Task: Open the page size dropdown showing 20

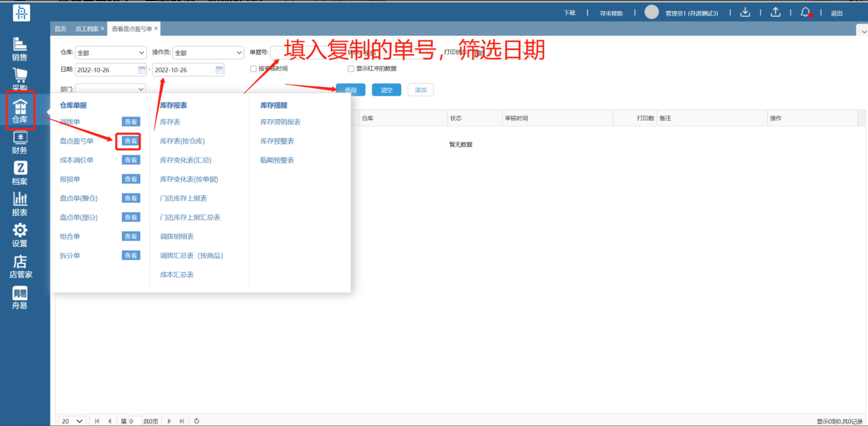Action: [x=72, y=421]
